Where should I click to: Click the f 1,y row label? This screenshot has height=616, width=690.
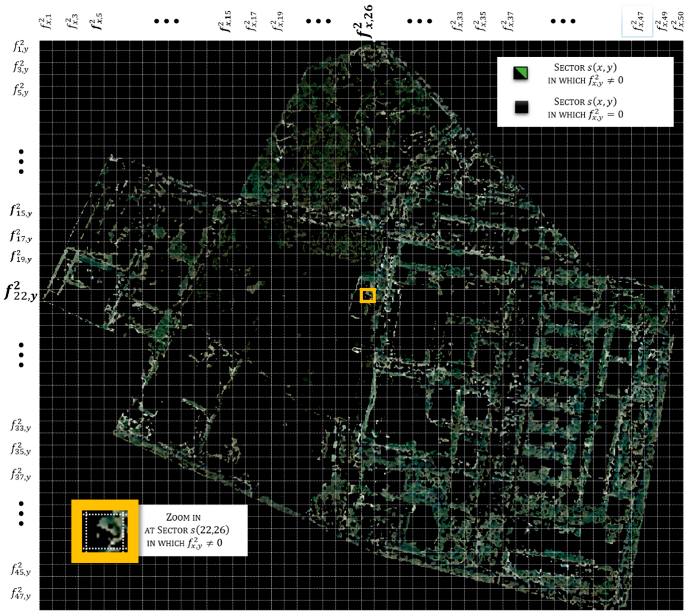[x=20, y=47]
